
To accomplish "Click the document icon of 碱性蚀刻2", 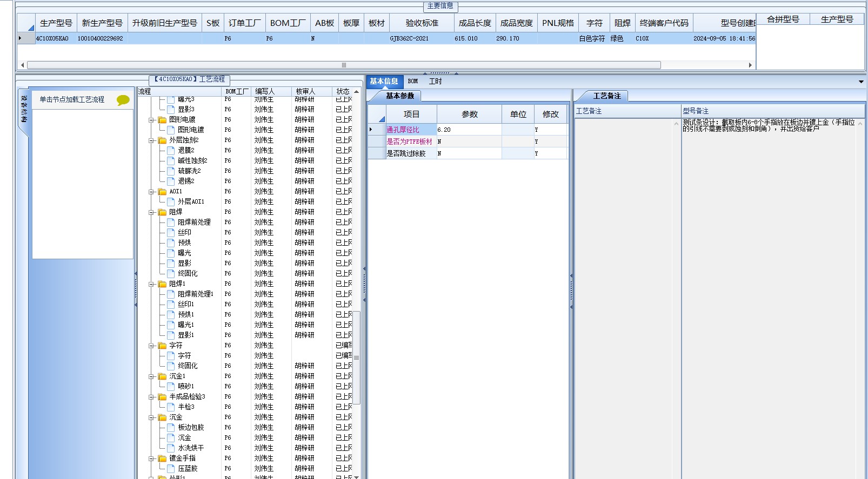I will click(171, 161).
